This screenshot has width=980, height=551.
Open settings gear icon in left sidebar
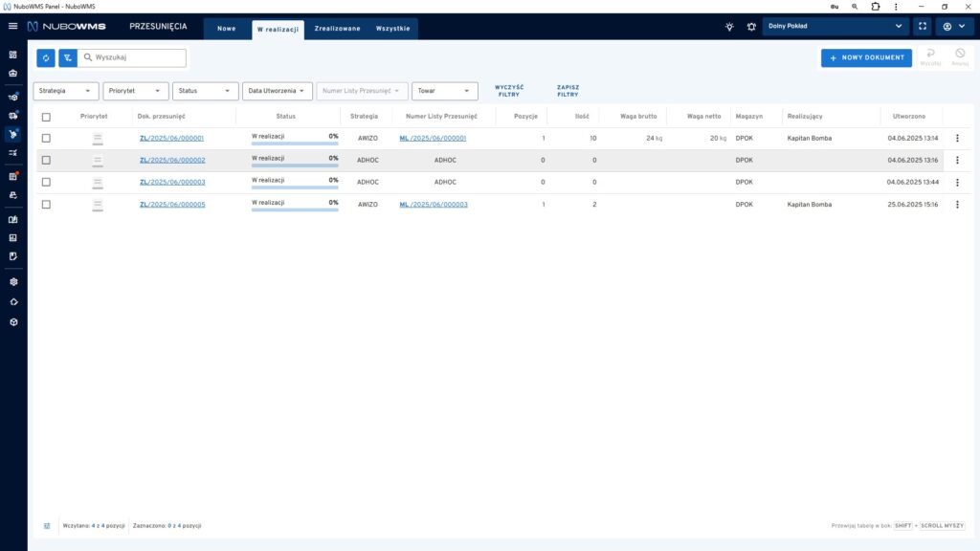tap(13, 282)
